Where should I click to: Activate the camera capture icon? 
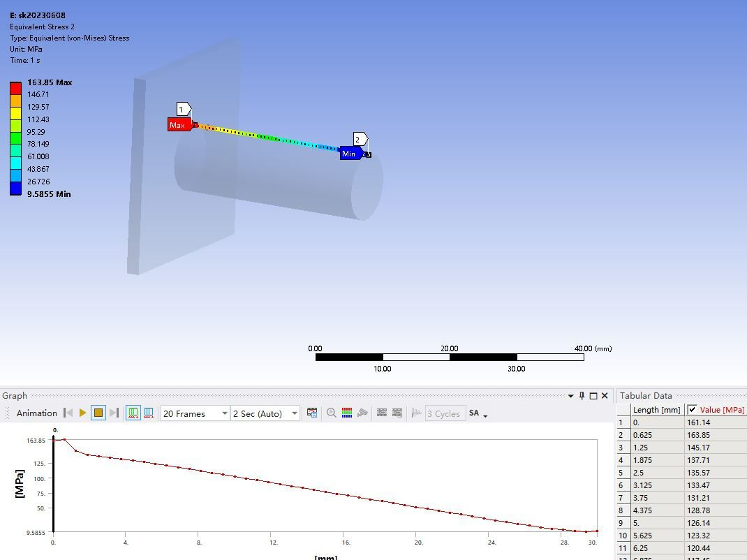point(362,413)
